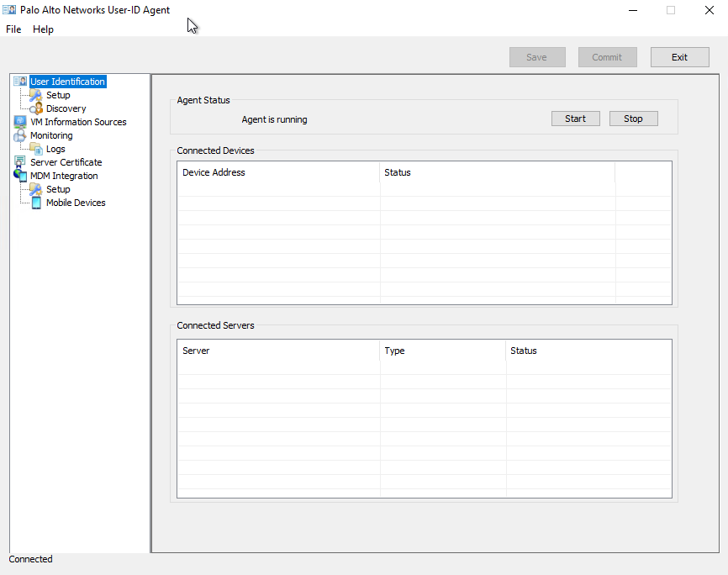Click the Server Certificate icon
Image resolution: width=728 pixels, height=575 pixels.
point(20,162)
